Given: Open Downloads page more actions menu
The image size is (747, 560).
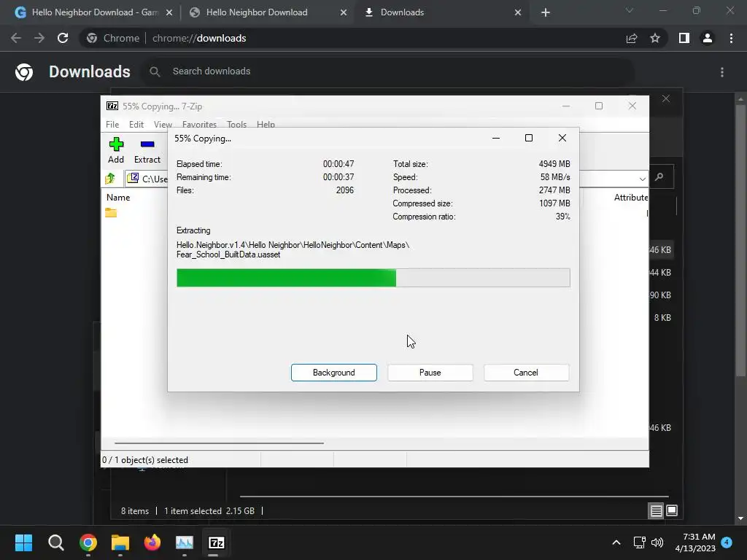Looking at the screenshot, I should tap(722, 72).
